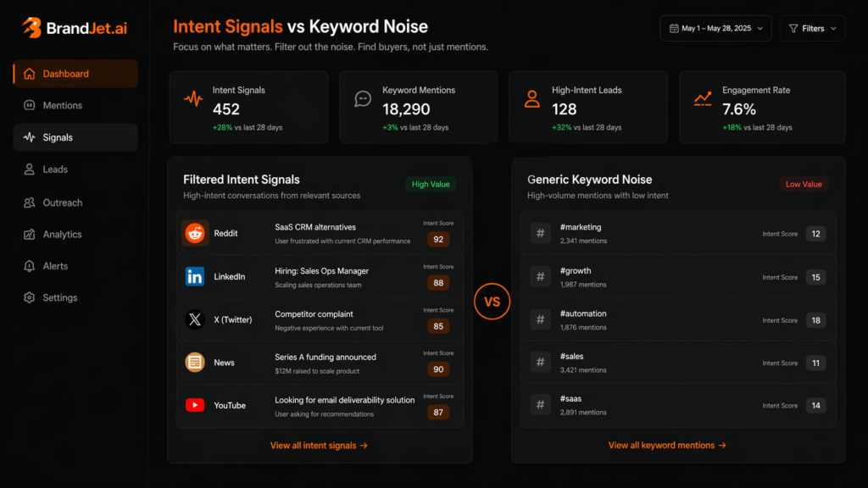Click the #marketing keyword label

581,227
